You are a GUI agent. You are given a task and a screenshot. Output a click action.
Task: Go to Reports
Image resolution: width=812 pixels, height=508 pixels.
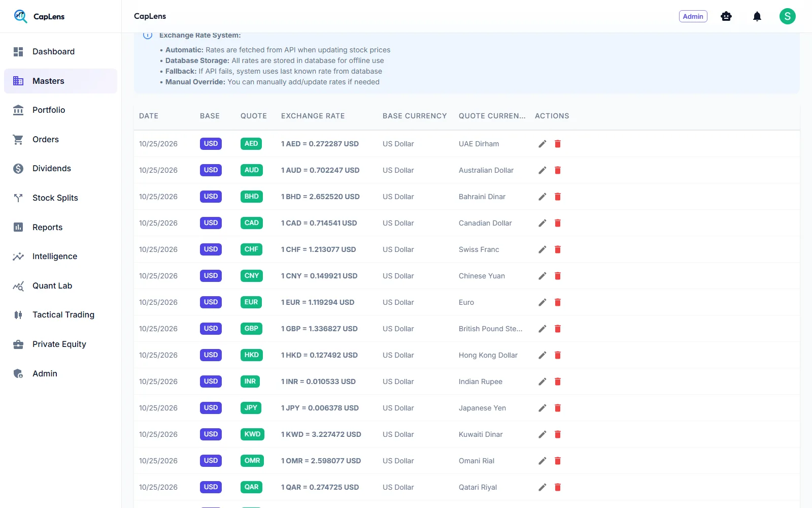(60, 227)
